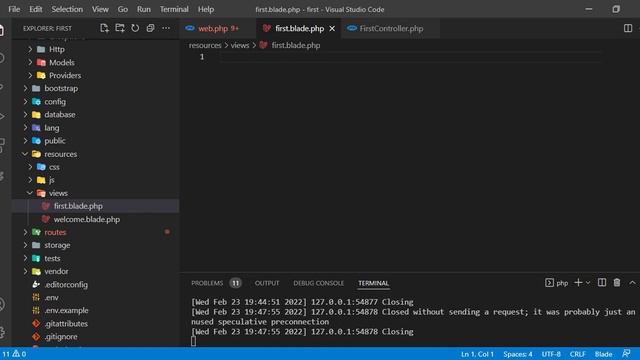Change file encoding UTF-8

tap(551, 354)
